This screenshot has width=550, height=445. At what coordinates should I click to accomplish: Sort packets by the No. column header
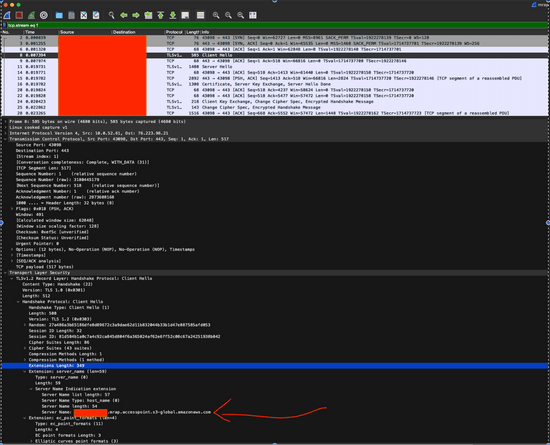pyautogui.click(x=12, y=32)
